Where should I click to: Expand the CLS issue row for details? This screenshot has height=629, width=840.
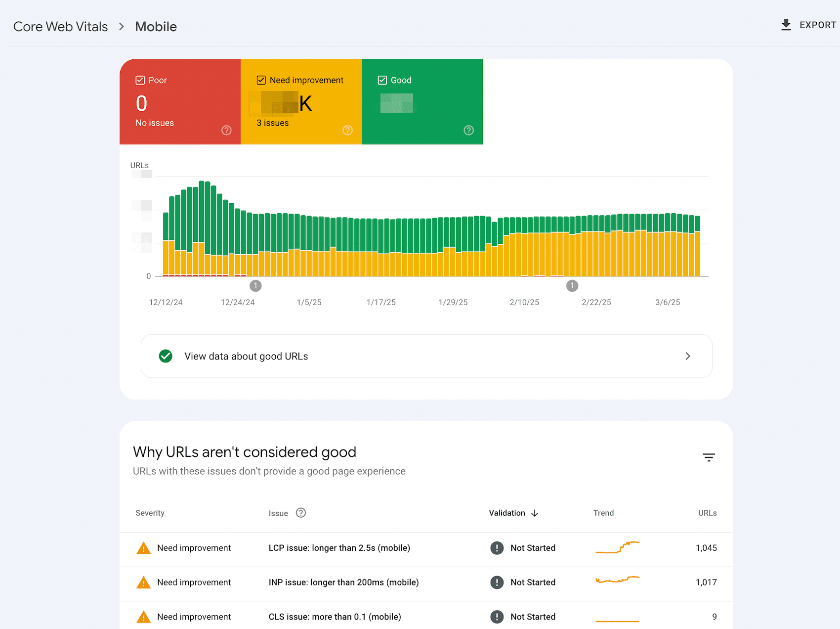point(335,617)
